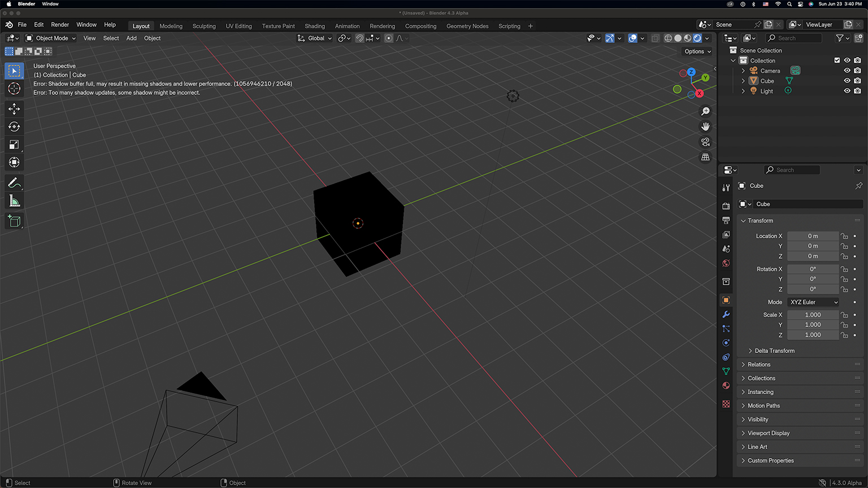Open the Material properties tab
The height and width of the screenshot is (488, 868).
click(726, 385)
